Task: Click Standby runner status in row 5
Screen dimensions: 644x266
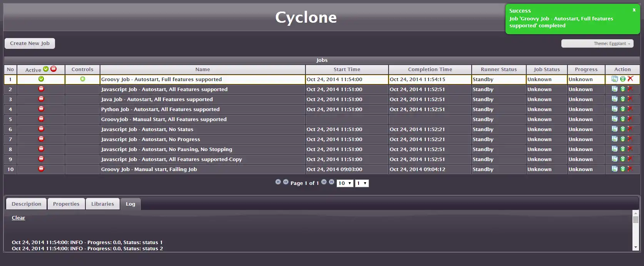Action: point(483,119)
